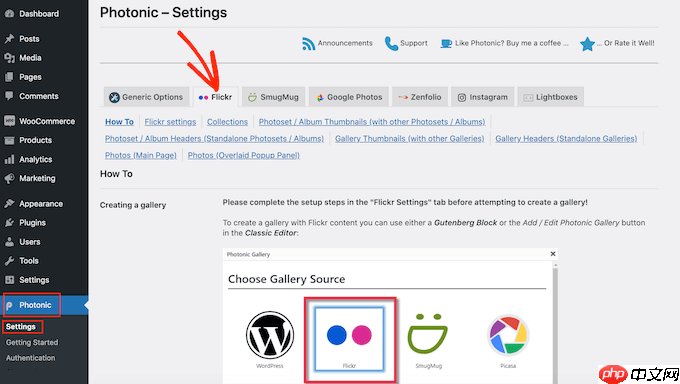Choose the Picasa pinwheel gallery source
The width and height of the screenshot is (680, 384).
[x=508, y=335]
